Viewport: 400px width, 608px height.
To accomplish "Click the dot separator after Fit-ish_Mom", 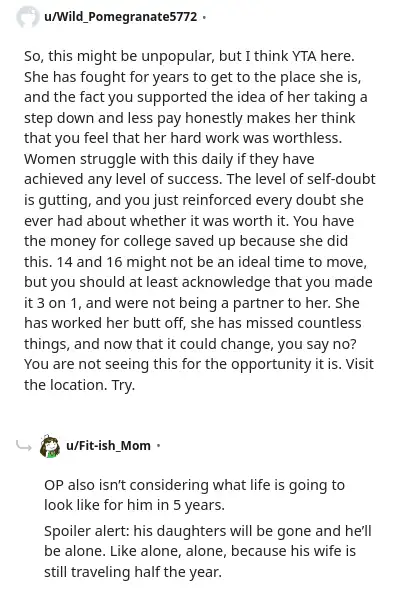I will (158, 446).
